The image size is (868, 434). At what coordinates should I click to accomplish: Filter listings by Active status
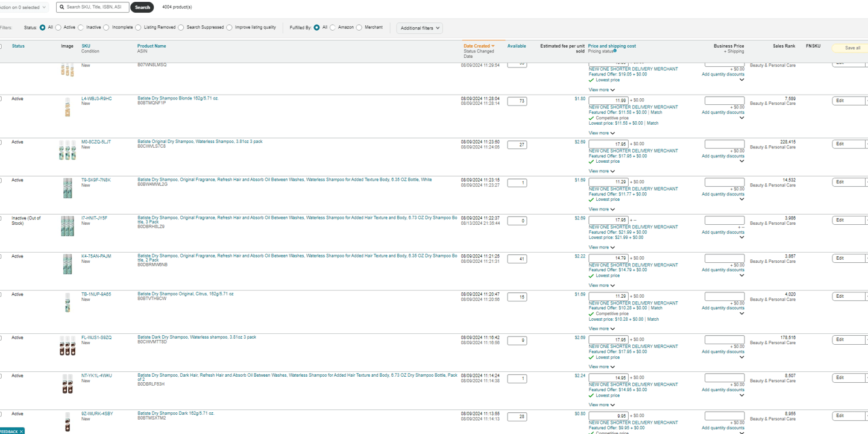[x=58, y=28]
